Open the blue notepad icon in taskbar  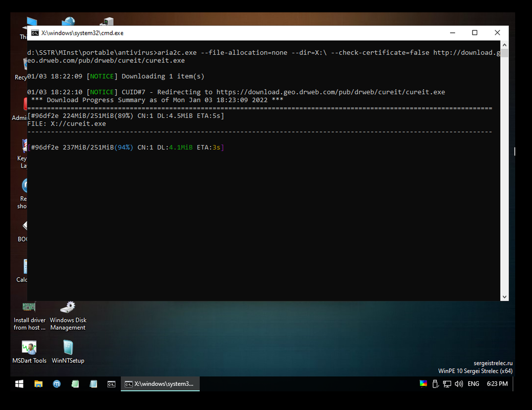click(93, 384)
